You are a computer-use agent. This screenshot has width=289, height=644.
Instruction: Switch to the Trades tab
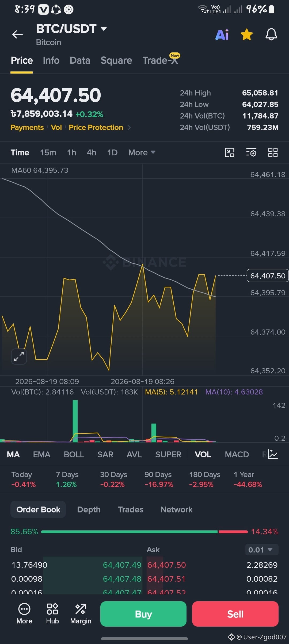point(131,509)
